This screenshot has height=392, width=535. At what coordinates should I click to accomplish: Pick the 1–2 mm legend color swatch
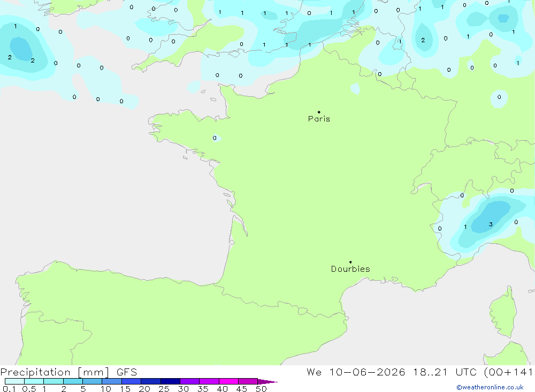click(x=53, y=381)
